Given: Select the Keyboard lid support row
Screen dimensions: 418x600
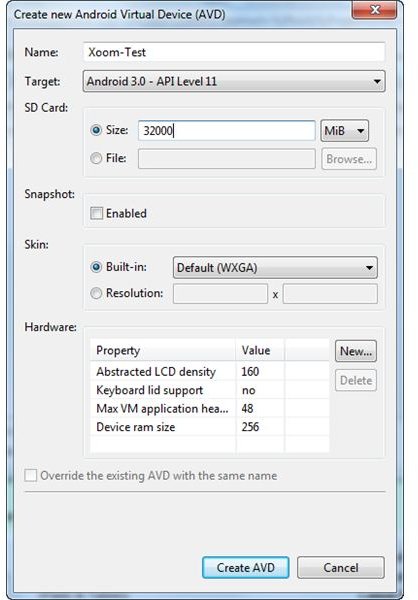Looking at the screenshot, I should click(210, 390).
